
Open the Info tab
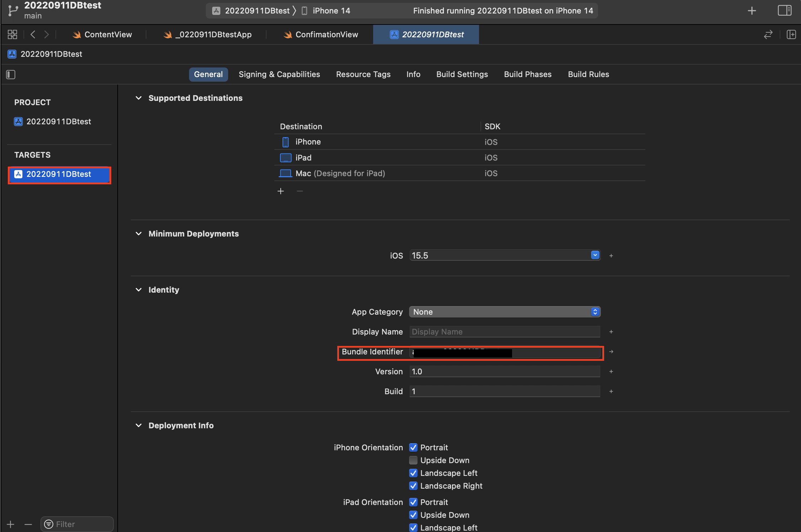[413, 74]
